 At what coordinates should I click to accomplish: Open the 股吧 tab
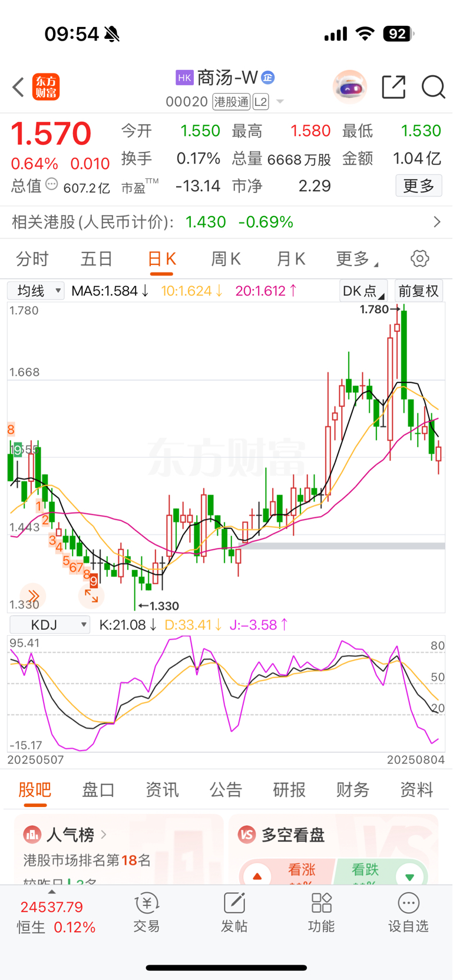(x=35, y=790)
